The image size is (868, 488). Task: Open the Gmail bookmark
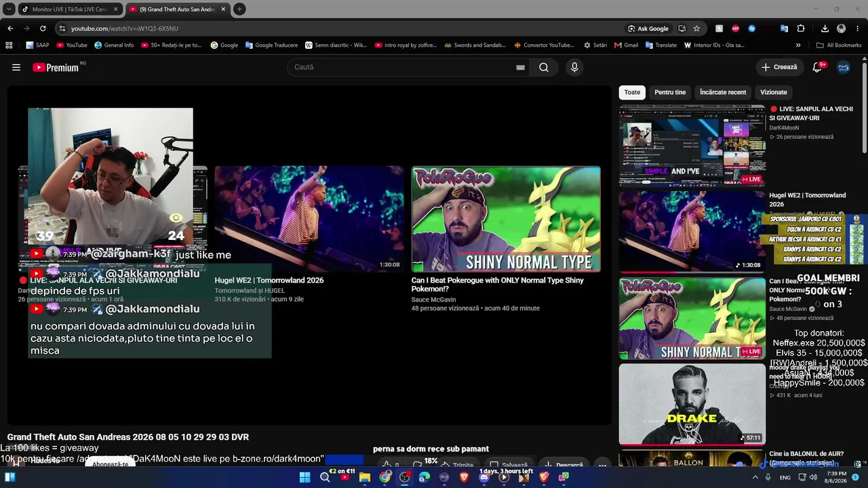(626, 45)
